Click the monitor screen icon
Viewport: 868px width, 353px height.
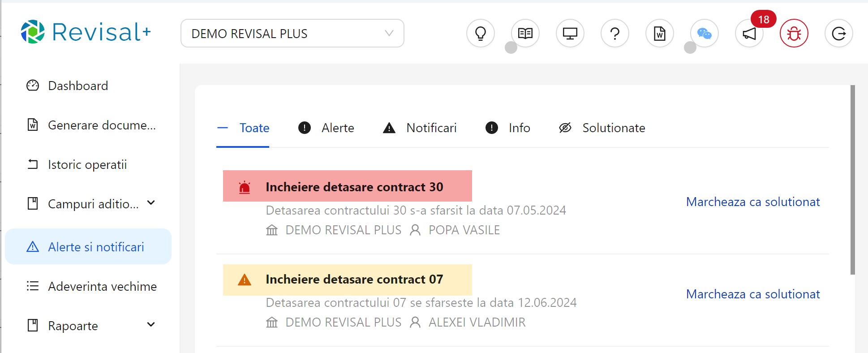pos(570,33)
